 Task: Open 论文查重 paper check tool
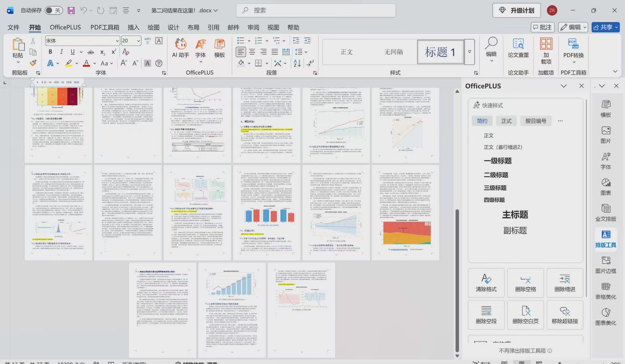tap(518, 48)
